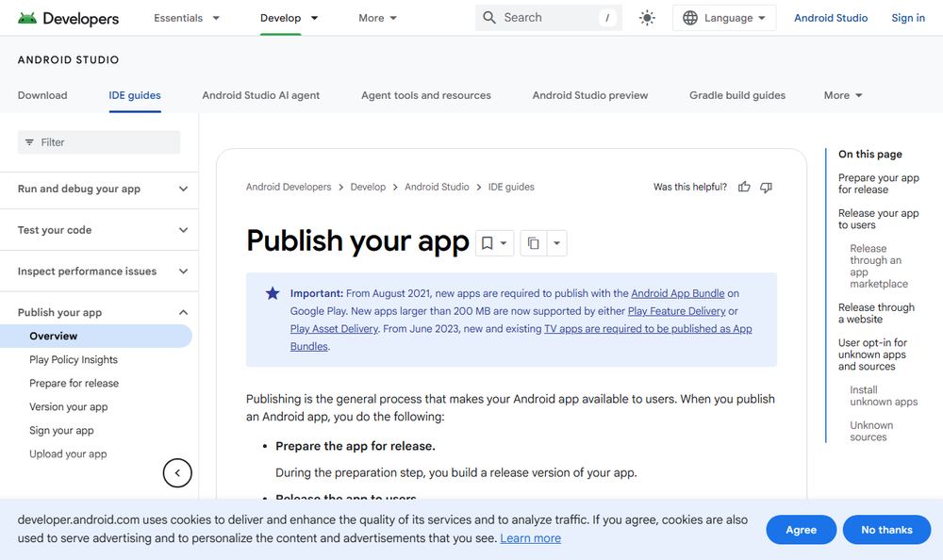Jump to Unknown sources section
The width and height of the screenshot is (943, 560).
[871, 431]
